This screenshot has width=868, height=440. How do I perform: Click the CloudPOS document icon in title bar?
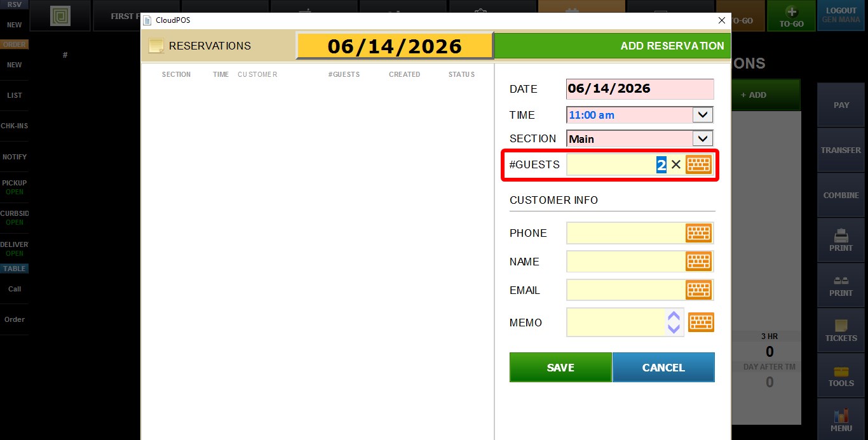[x=147, y=20]
